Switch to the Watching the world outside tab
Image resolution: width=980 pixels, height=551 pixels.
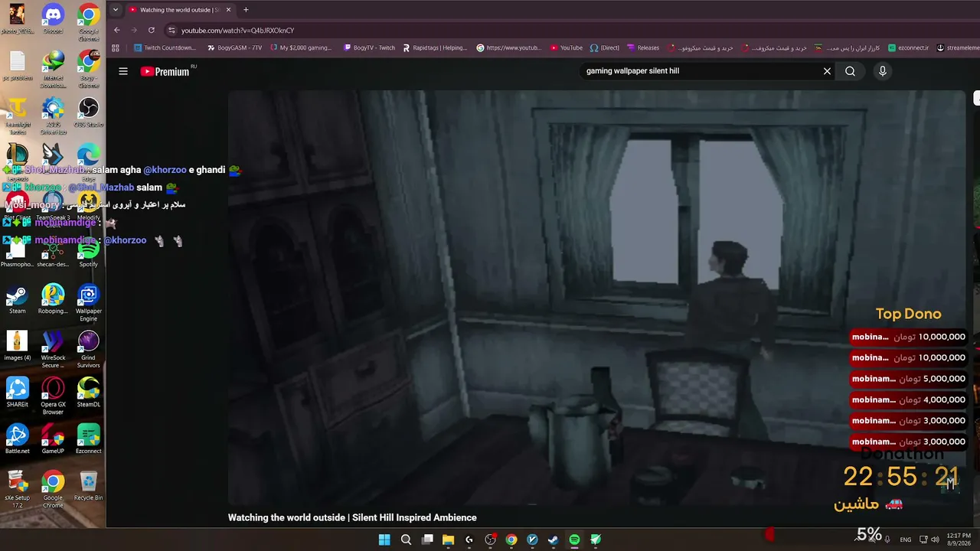pos(181,10)
